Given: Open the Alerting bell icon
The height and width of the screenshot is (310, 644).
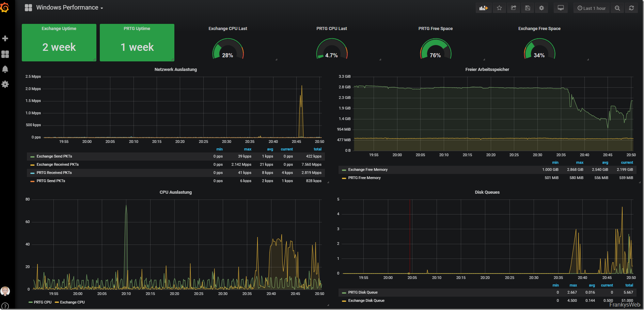Looking at the screenshot, I should 5,69.
